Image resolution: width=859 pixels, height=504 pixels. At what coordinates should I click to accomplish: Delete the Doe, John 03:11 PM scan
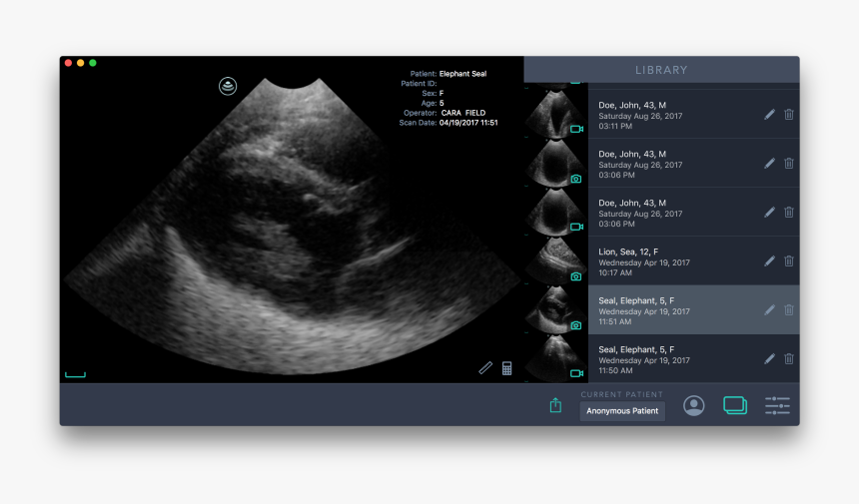(x=789, y=114)
